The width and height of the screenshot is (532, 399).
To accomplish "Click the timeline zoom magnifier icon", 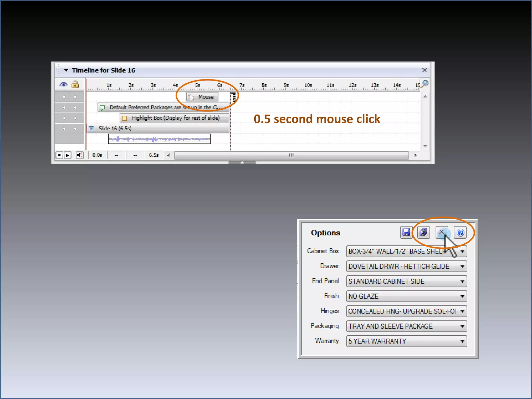I will (424, 84).
